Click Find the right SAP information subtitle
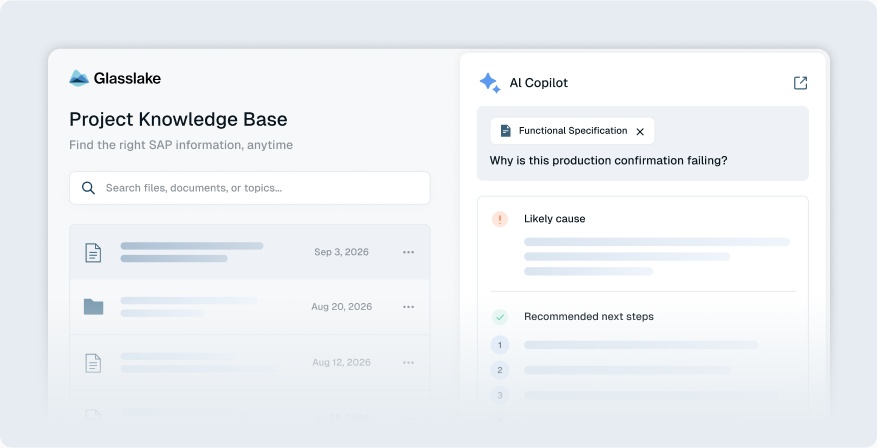 tap(181, 145)
